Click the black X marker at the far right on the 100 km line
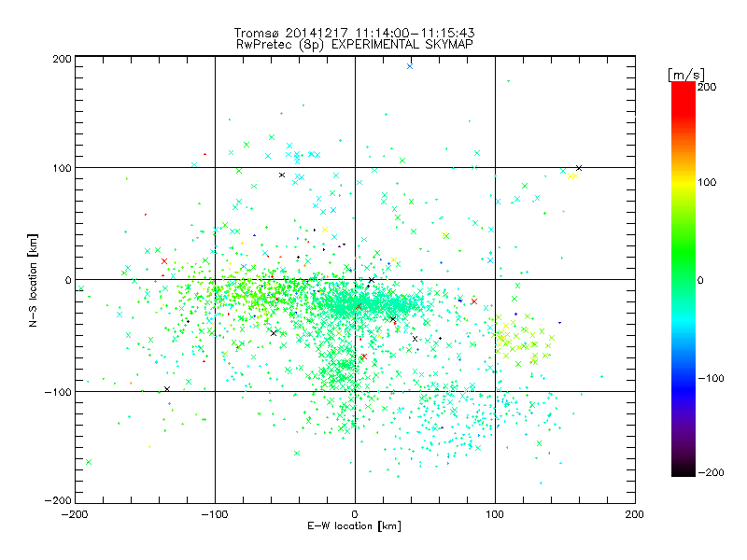The image size is (747, 560). pos(579,168)
